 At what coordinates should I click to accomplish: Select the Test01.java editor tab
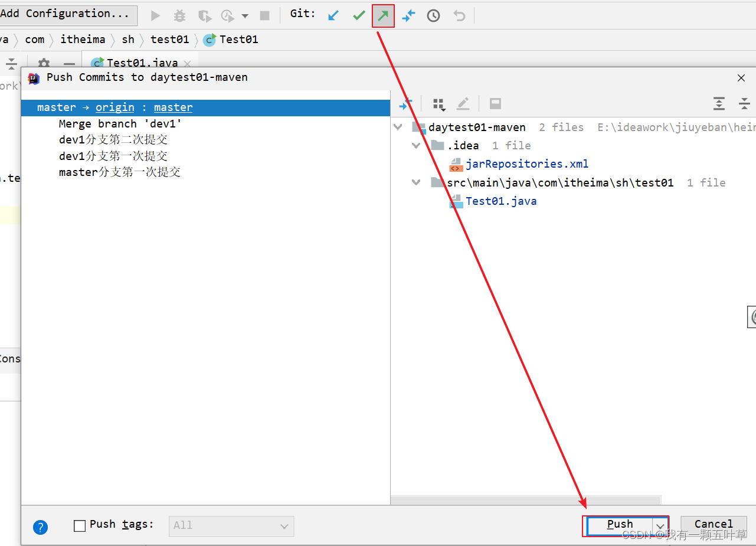click(142, 63)
